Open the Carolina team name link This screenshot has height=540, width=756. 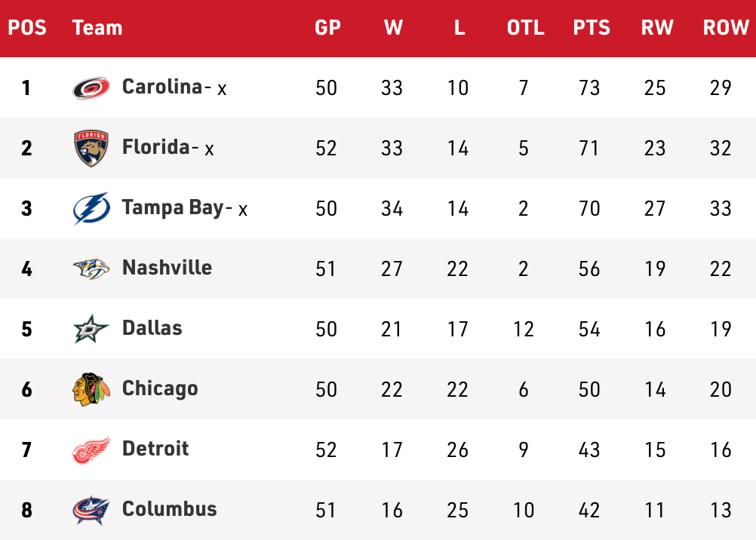(161, 87)
